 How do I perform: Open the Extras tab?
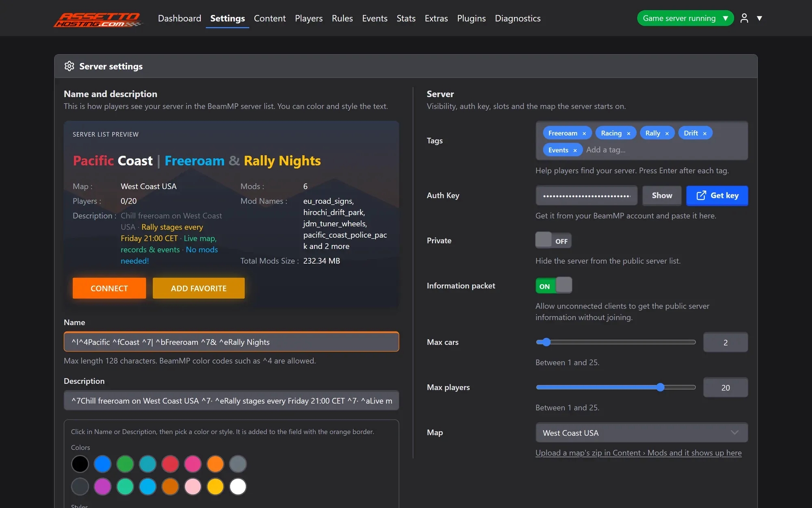pyautogui.click(x=436, y=18)
